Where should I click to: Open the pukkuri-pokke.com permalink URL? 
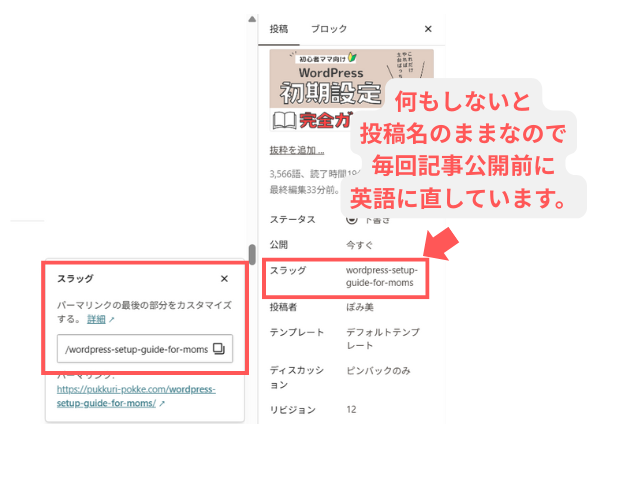click(136, 397)
